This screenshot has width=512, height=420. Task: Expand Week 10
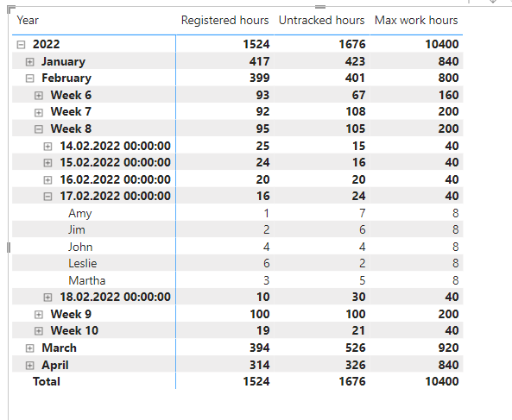point(39,331)
